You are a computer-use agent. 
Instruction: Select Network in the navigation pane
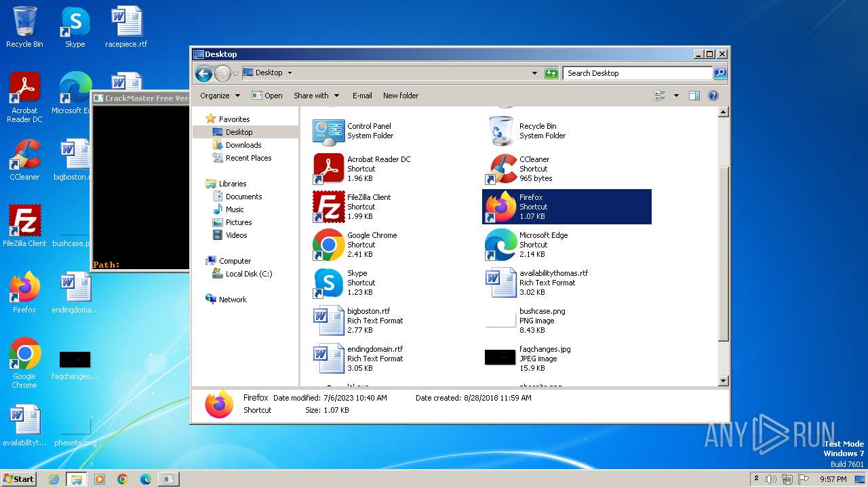pos(233,300)
